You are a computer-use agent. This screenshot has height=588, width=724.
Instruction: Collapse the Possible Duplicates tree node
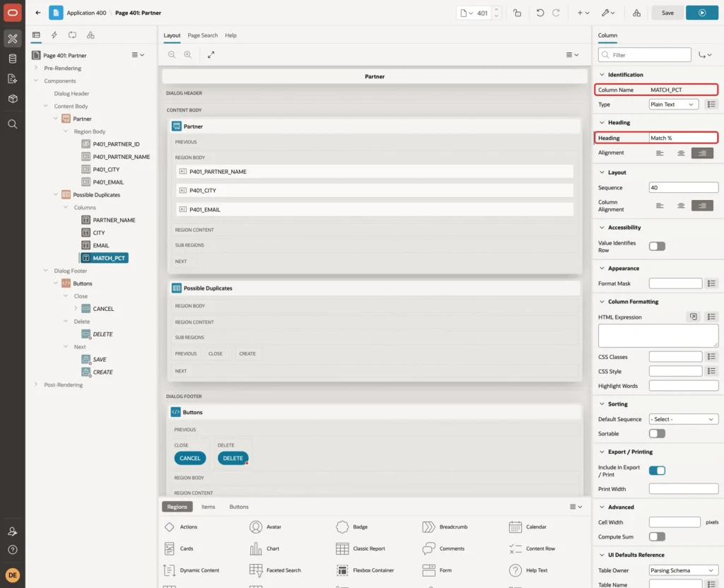tap(55, 194)
